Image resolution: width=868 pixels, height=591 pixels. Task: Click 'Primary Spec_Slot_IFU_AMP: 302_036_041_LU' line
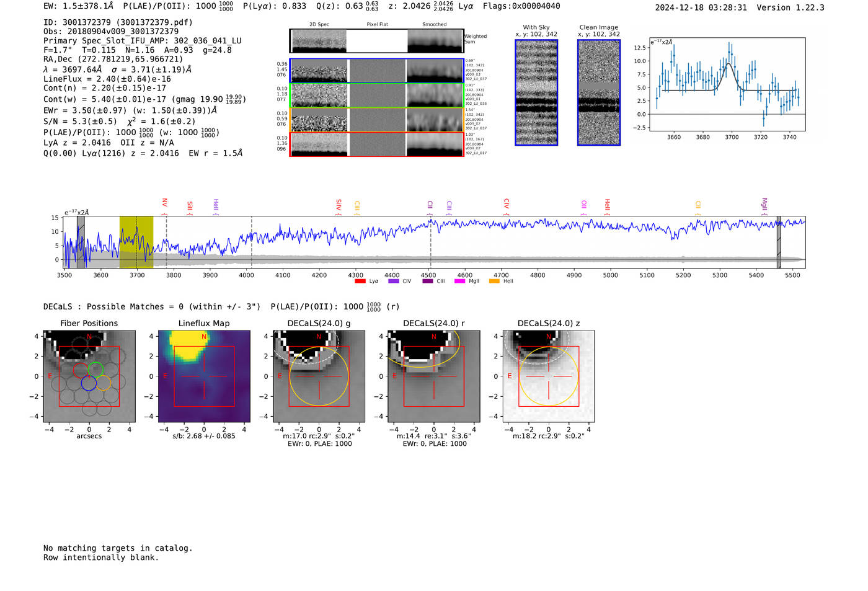(x=143, y=41)
